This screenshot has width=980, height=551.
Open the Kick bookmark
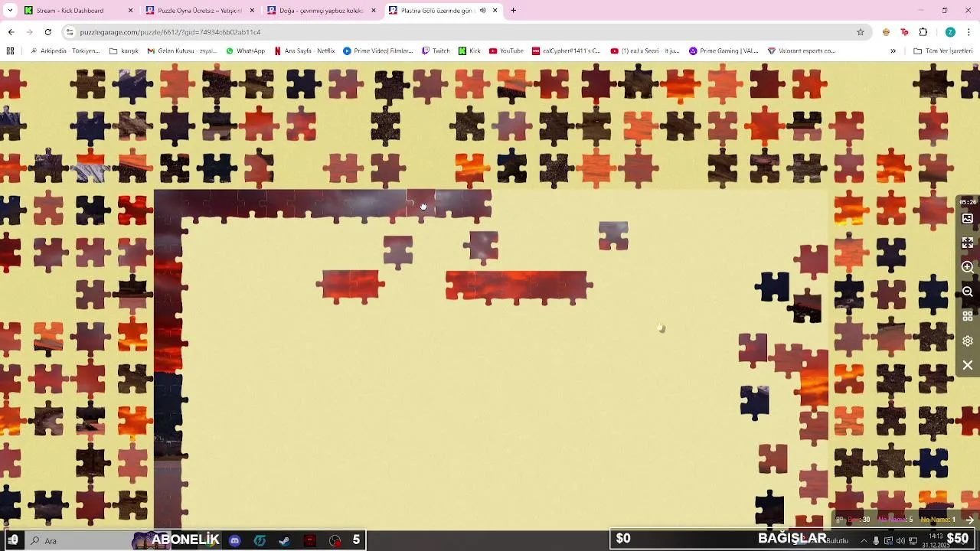tap(470, 51)
